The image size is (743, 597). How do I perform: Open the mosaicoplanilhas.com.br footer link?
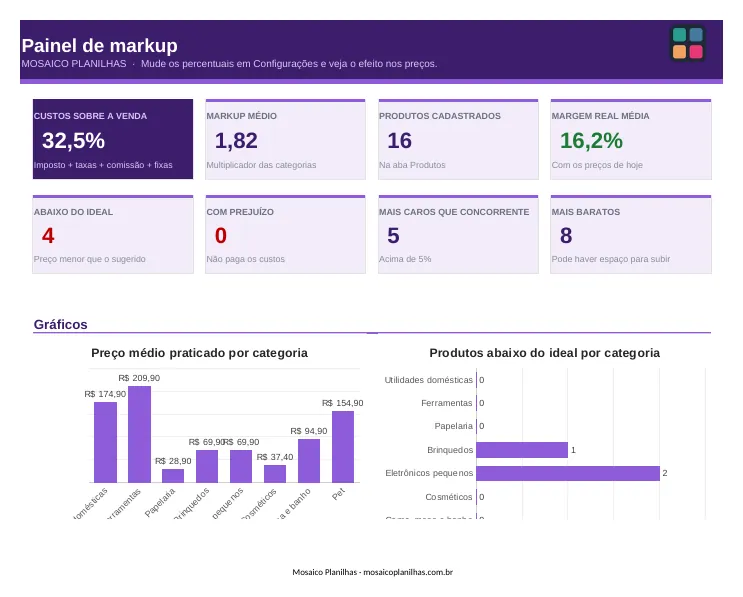tap(408, 572)
